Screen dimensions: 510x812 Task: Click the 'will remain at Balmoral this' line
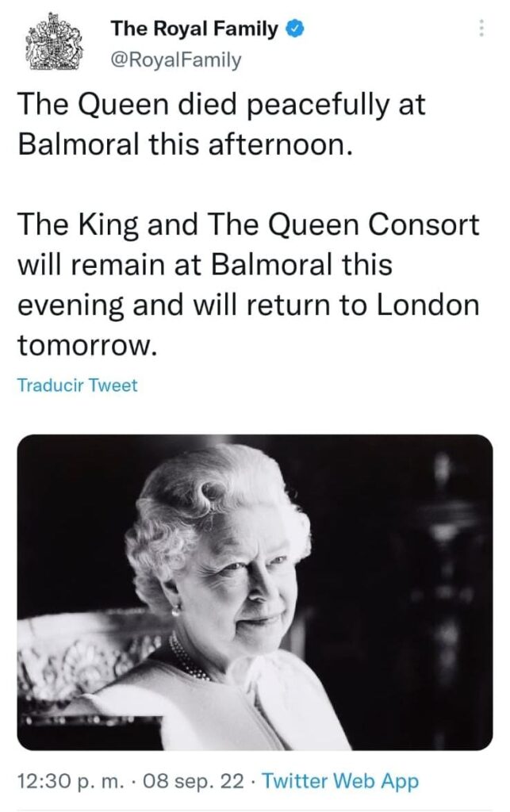click(205, 265)
